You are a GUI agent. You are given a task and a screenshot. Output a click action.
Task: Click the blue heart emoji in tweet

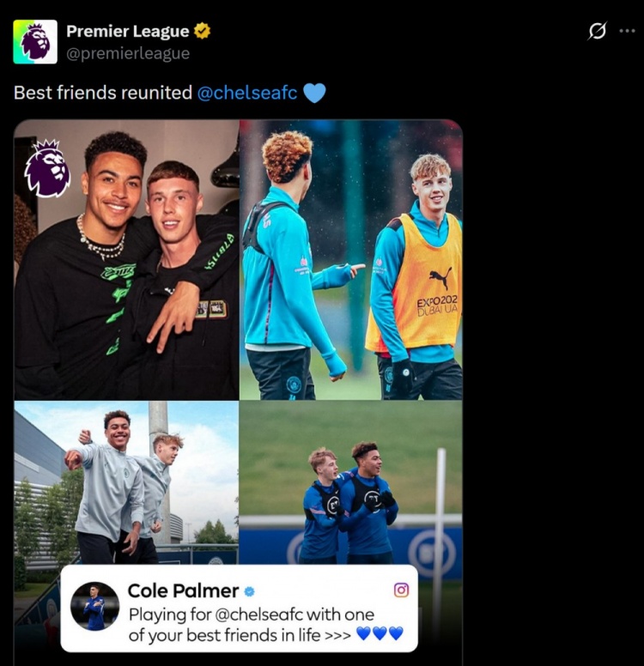tap(314, 93)
